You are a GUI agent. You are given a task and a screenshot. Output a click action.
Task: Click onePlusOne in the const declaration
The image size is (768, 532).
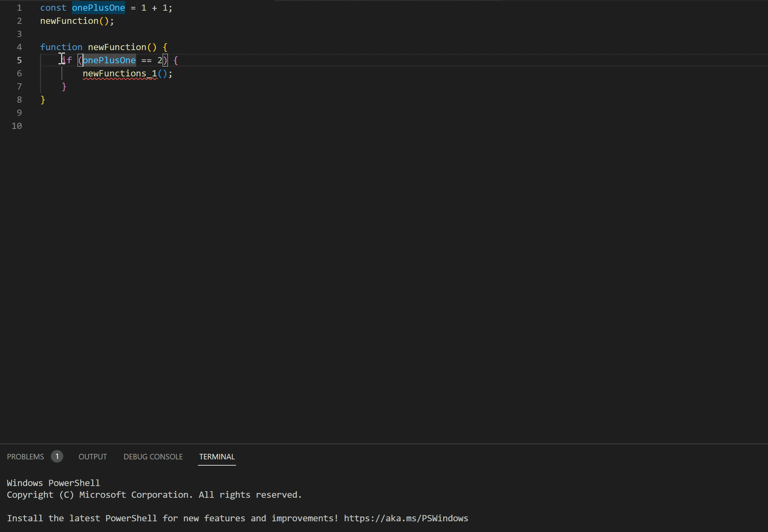pos(99,8)
